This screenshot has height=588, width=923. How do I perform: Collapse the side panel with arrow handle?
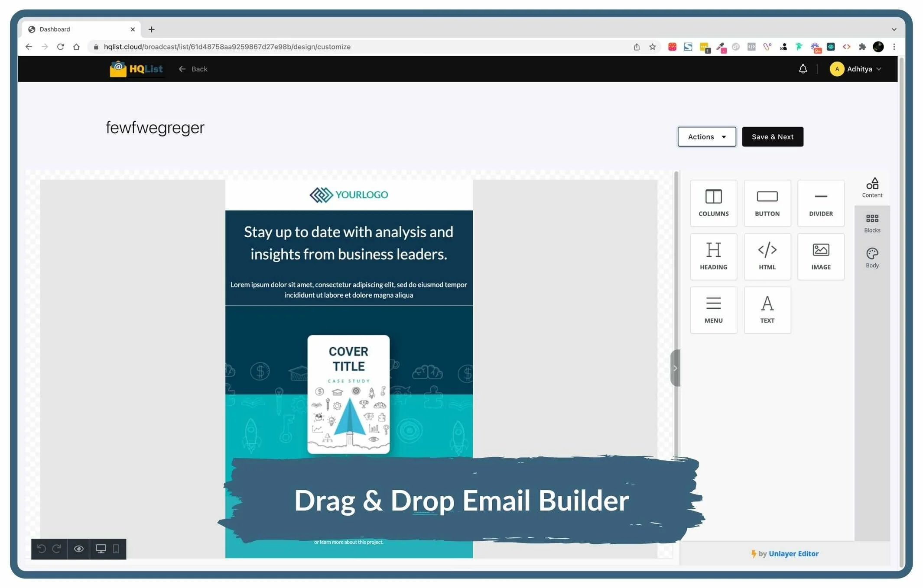point(675,368)
